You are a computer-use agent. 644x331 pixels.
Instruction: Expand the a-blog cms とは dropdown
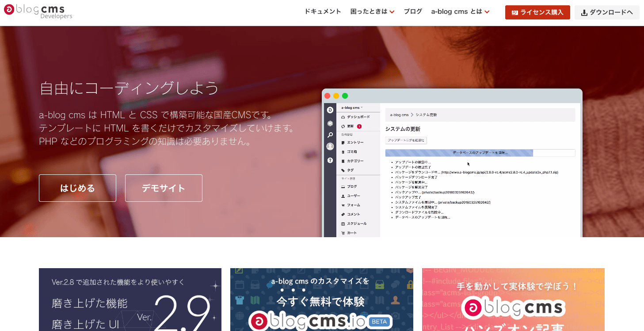pos(460,12)
